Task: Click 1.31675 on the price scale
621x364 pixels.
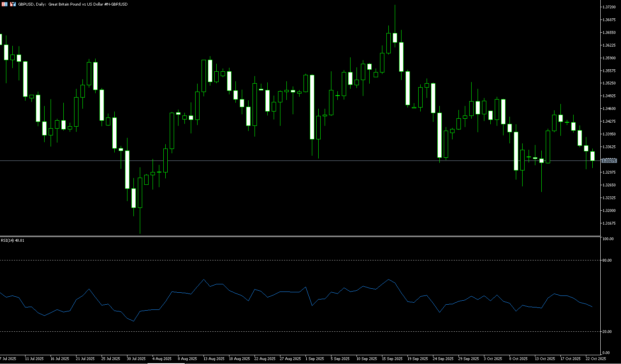Action: click(x=609, y=223)
